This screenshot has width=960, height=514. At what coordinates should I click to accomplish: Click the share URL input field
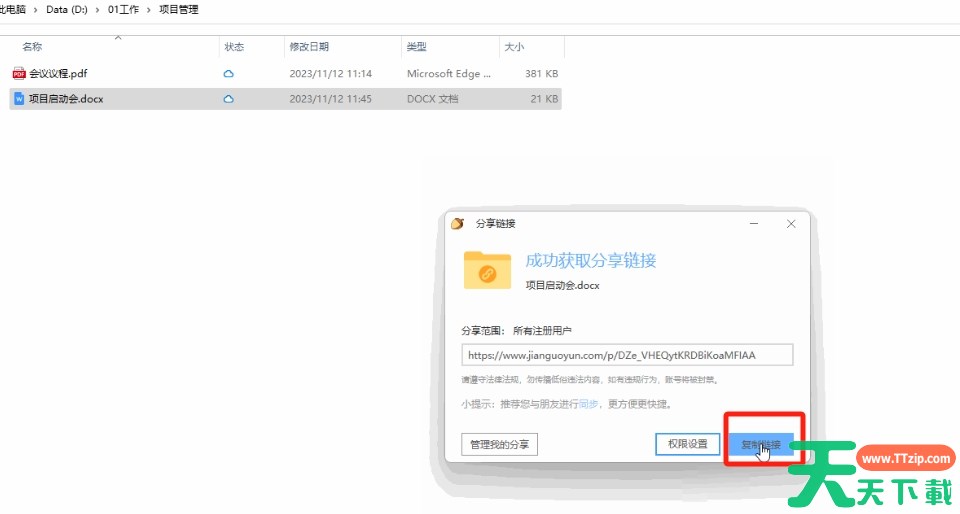628,355
